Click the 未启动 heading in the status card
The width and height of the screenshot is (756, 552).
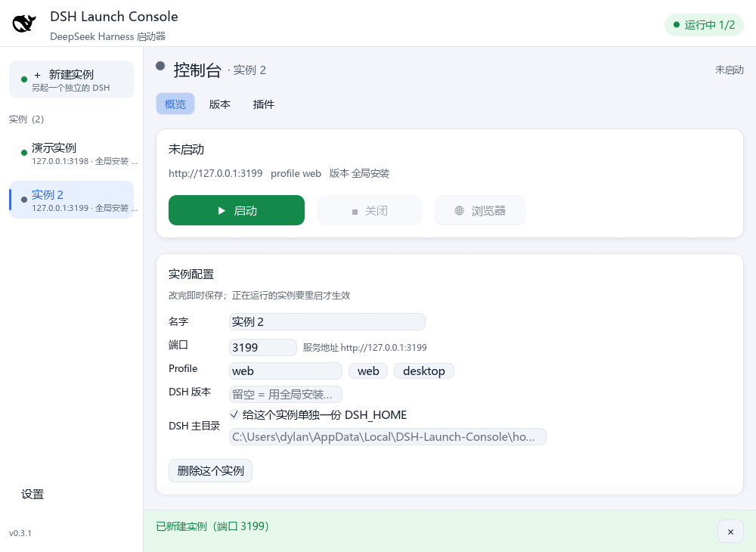186,150
